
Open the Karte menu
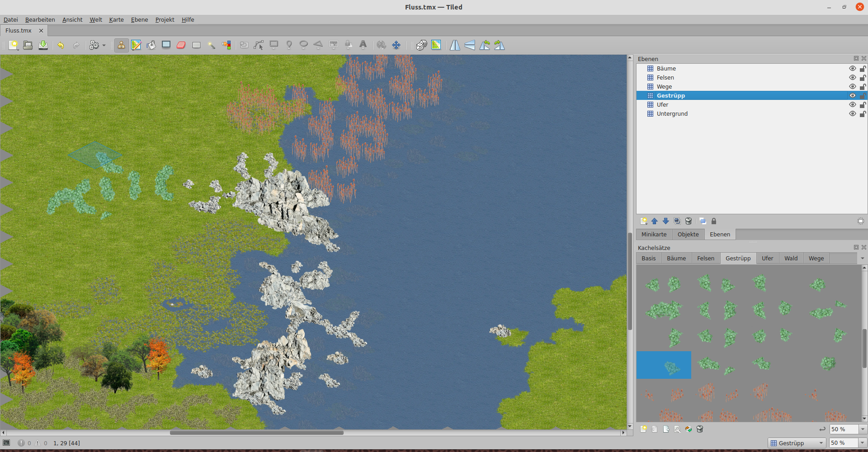pos(116,19)
